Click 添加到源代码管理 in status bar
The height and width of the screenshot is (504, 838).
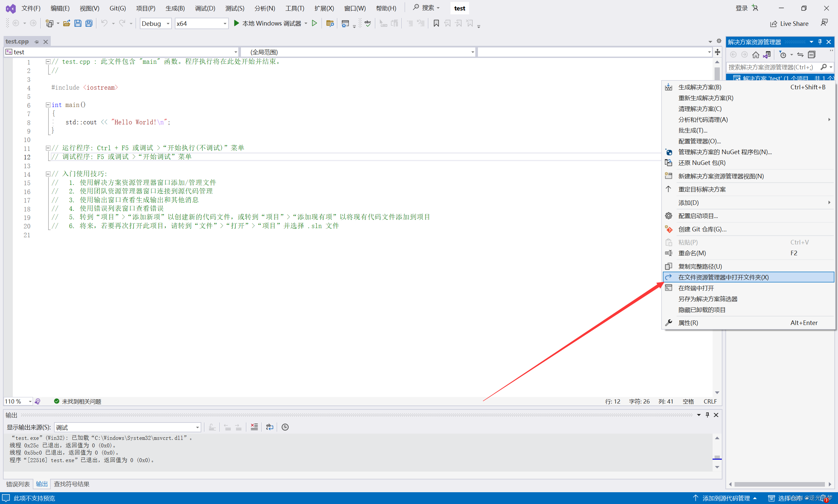[726, 498]
